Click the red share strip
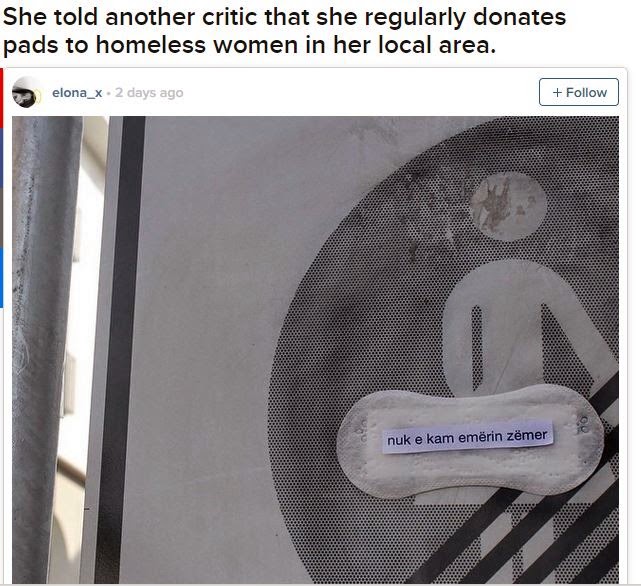Image resolution: width=641 pixels, height=586 pixels. [1, 98]
